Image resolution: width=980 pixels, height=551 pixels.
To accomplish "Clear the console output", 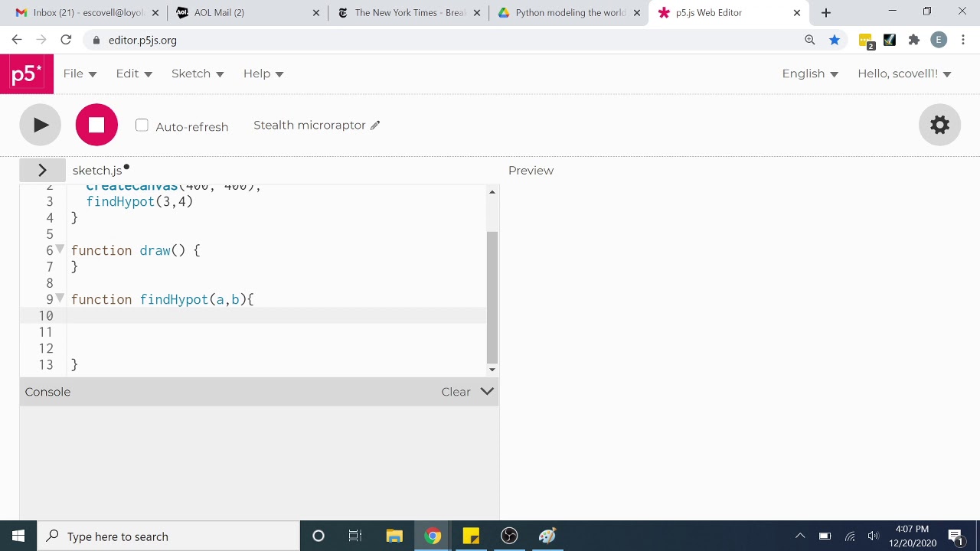I will [456, 392].
